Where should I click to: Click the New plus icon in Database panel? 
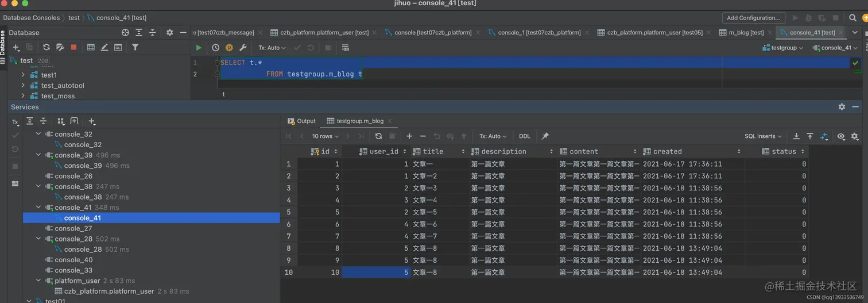[16, 47]
